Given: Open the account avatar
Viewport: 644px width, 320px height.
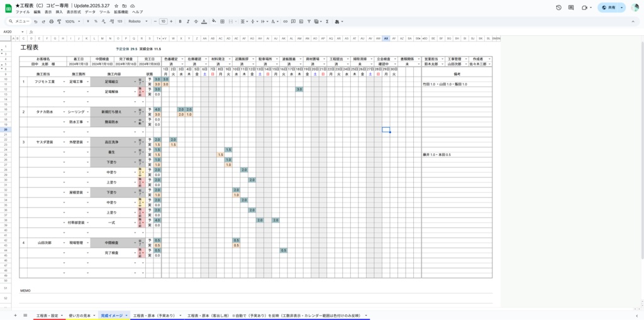Looking at the screenshot, I should (635, 8).
